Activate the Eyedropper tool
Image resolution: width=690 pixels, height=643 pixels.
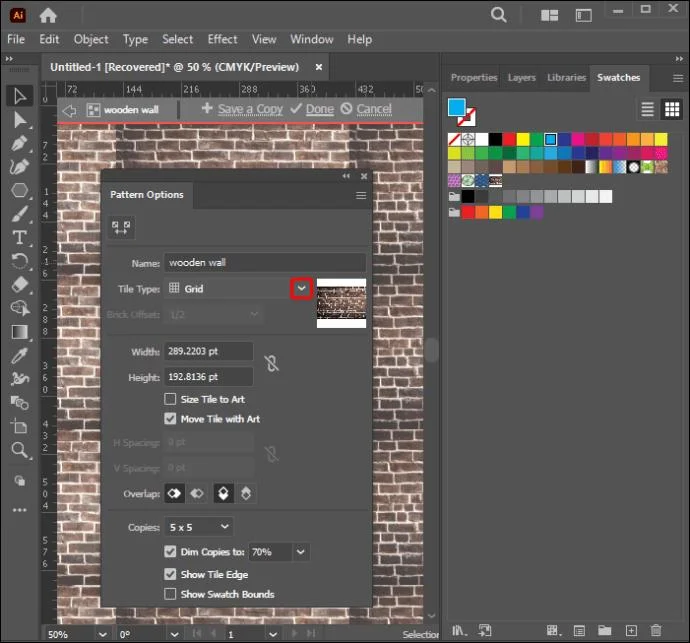tap(19, 355)
